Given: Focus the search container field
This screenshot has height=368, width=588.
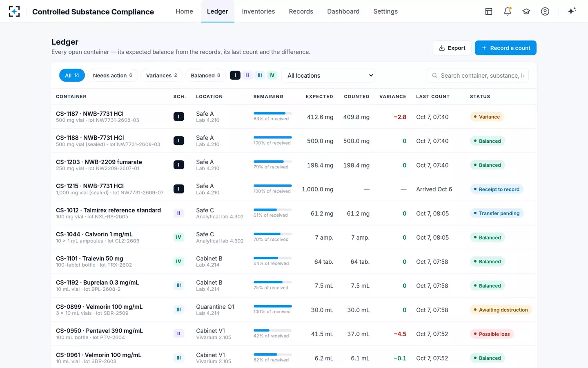Looking at the screenshot, I should pos(478,75).
